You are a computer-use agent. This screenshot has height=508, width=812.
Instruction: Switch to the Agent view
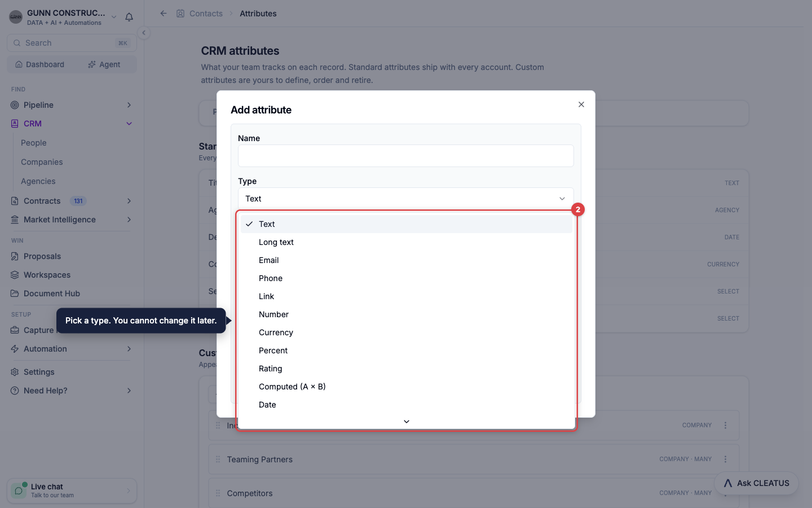tap(104, 64)
